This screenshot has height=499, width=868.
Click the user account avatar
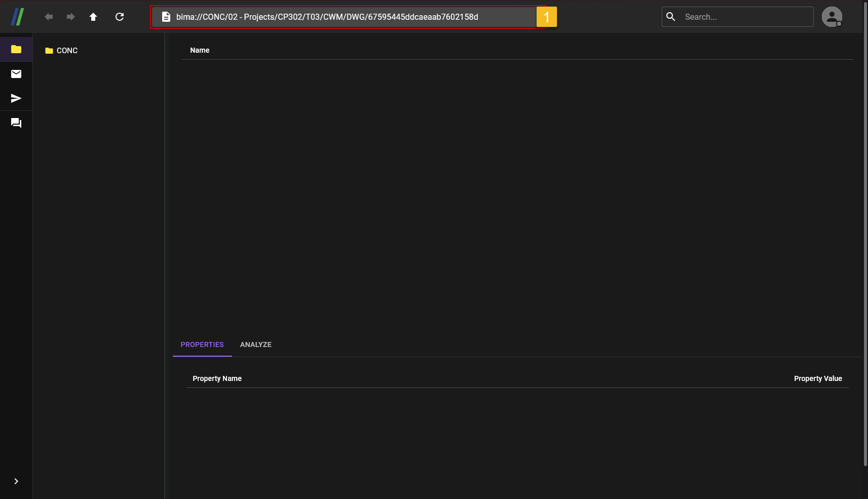[832, 17]
